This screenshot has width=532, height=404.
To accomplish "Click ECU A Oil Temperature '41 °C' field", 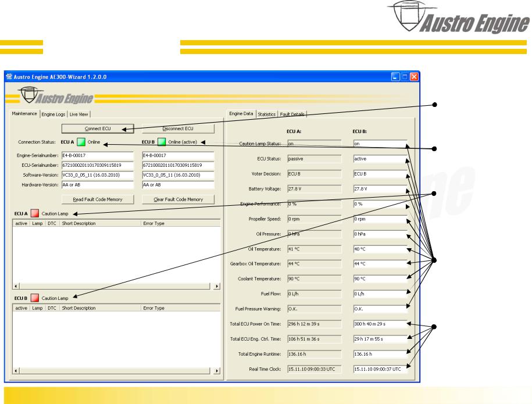I will tap(314, 249).
